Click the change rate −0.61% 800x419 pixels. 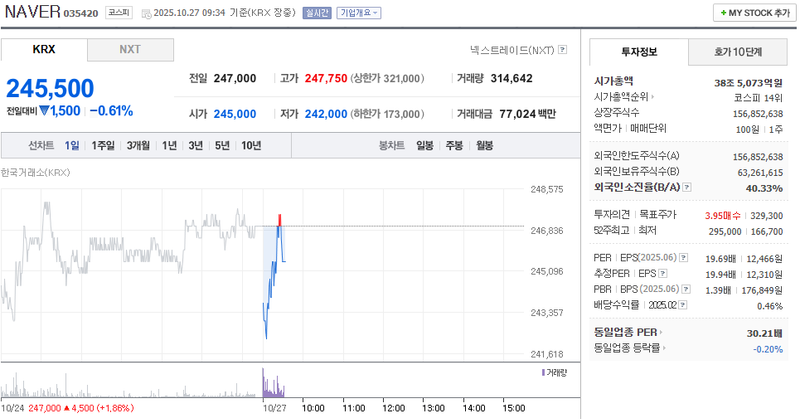pos(112,111)
